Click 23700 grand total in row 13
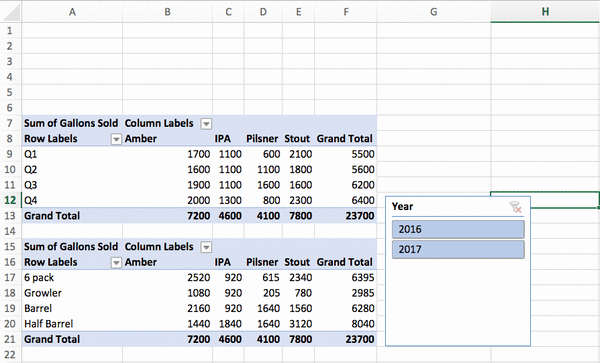 pyautogui.click(x=360, y=216)
